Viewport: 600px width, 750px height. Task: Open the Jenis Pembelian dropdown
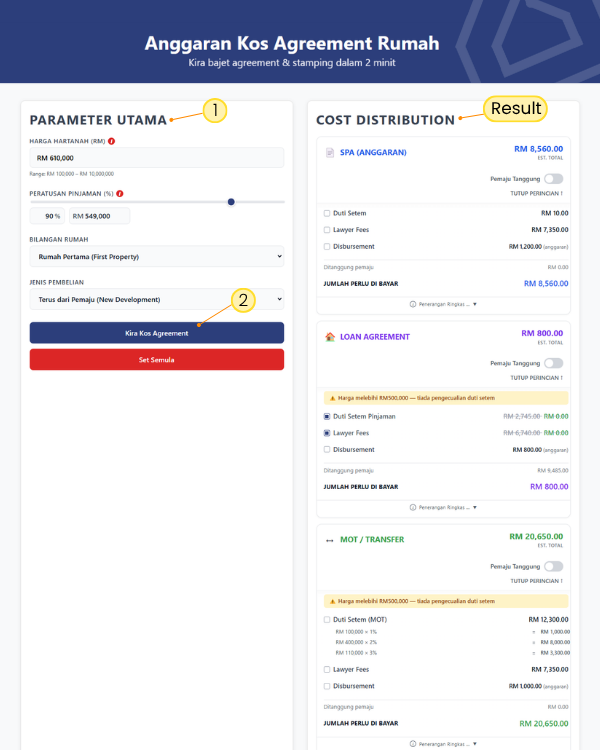pos(157,299)
